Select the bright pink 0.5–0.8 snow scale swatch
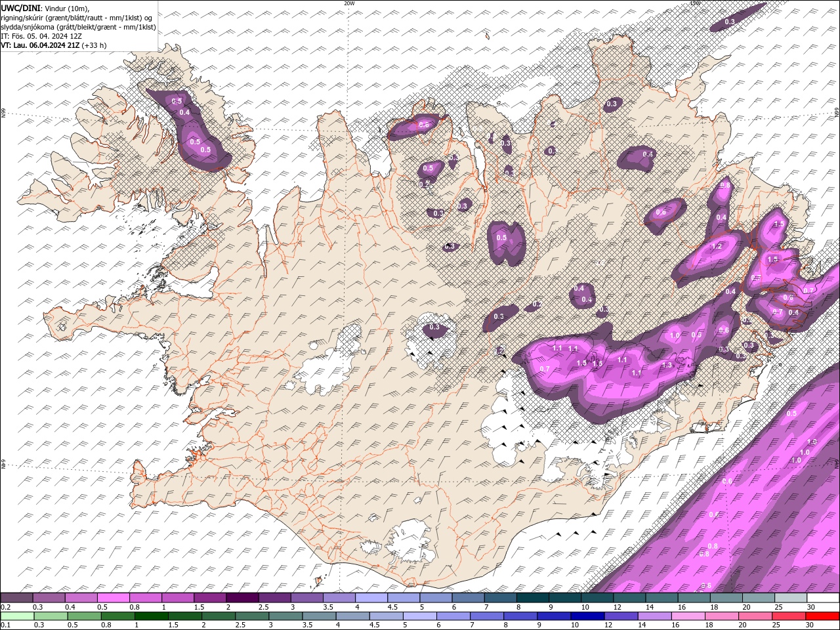Screen dimensions: 840x630 pos(113,598)
